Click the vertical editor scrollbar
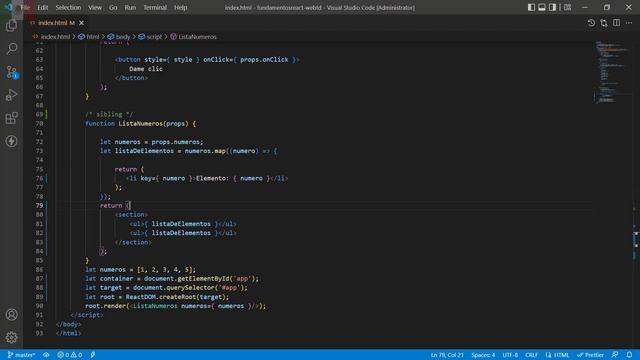The height and width of the screenshot is (360, 640). [636, 194]
